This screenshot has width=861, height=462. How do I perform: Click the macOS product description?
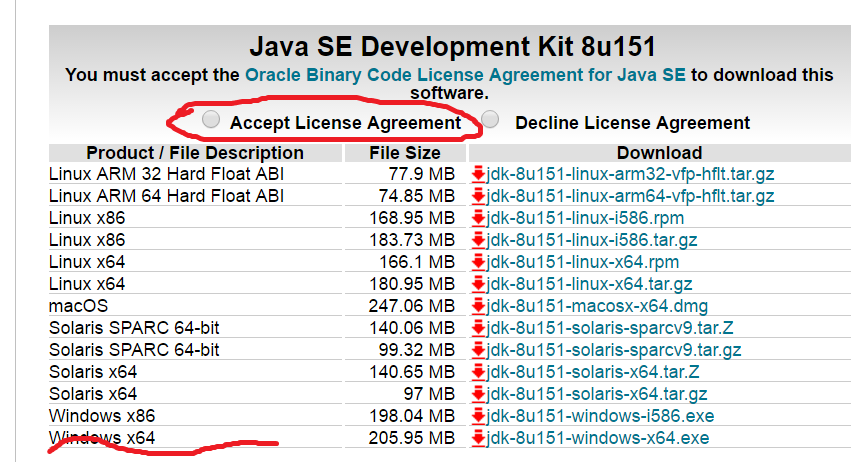tap(79, 306)
